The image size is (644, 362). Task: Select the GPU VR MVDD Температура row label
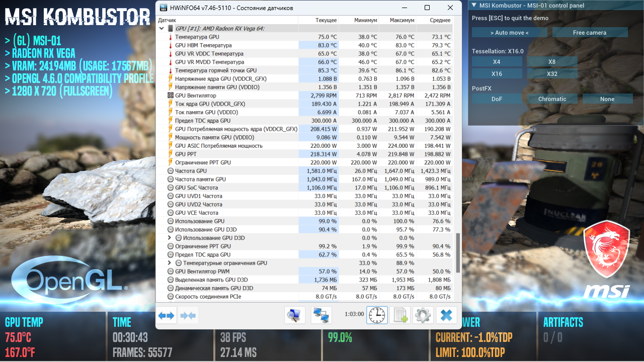(x=209, y=62)
